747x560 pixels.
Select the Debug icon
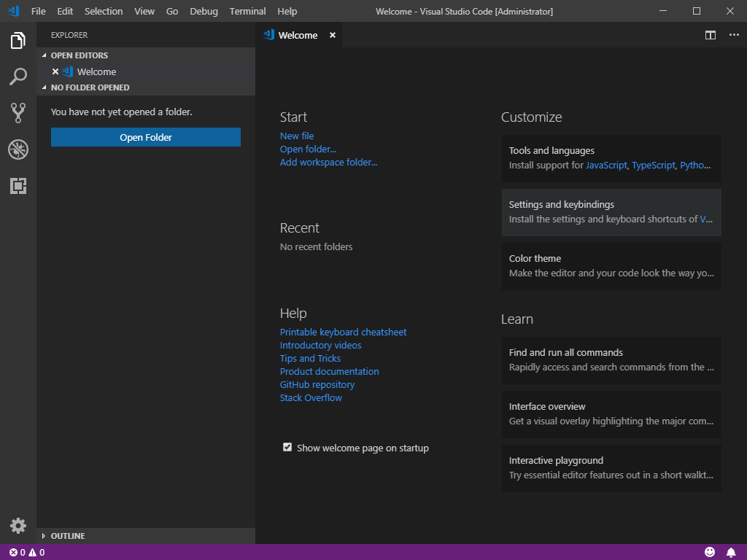18,149
